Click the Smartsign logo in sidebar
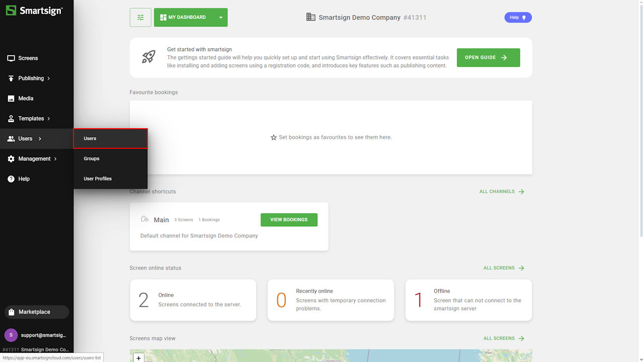The width and height of the screenshot is (644, 362). pyautogui.click(x=34, y=11)
